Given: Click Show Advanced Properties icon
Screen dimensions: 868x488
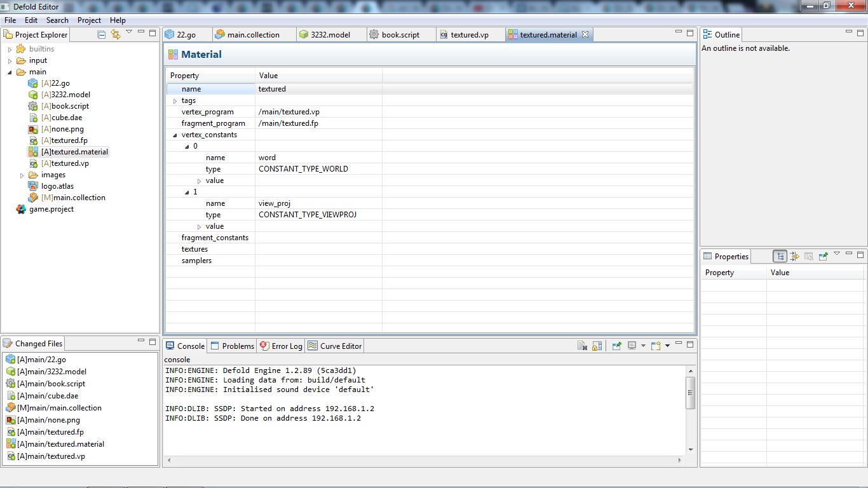Looking at the screenshot, I should [794, 256].
